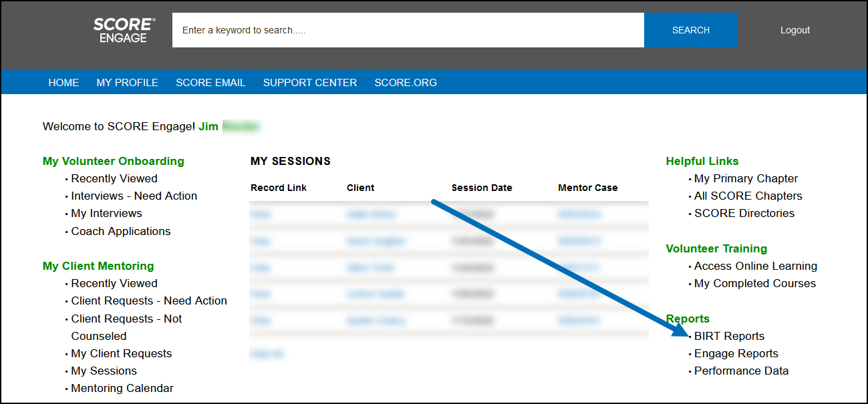Viewport: 868px width, 404px height.
Task: Open SCORE EMAIL from the navigation
Action: 210,83
